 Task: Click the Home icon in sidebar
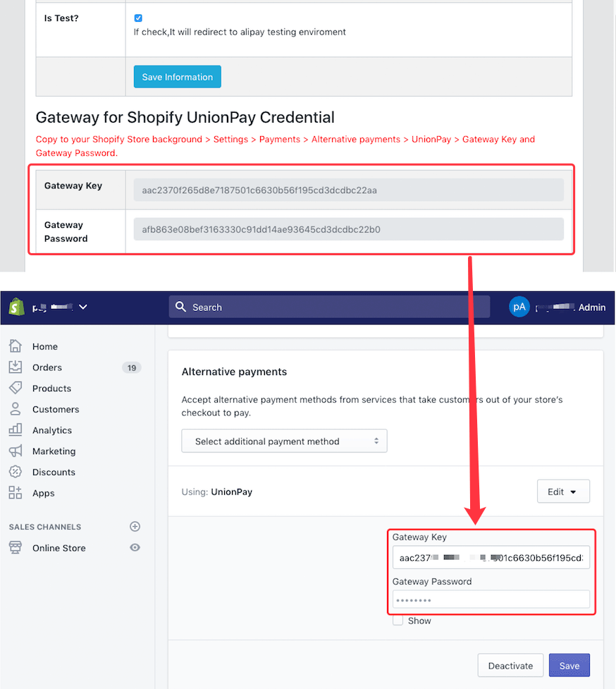(x=16, y=346)
